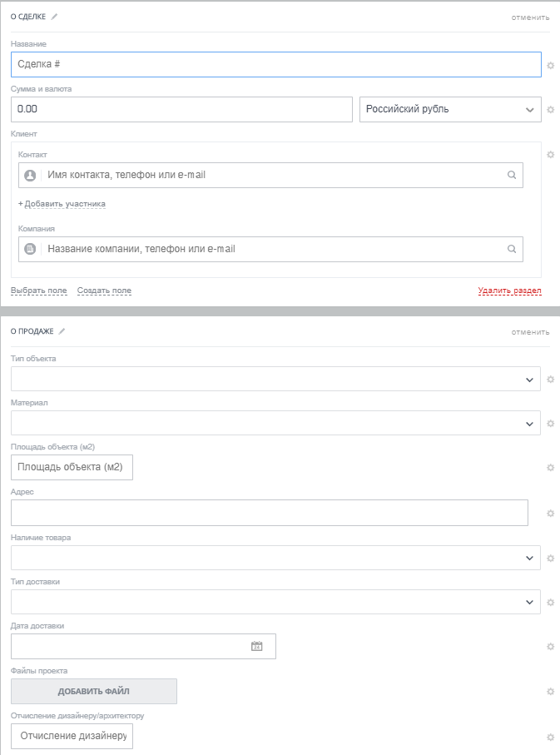Click отменить in the О СДЕЛКЕ section
The image size is (560, 755).
click(x=530, y=17)
